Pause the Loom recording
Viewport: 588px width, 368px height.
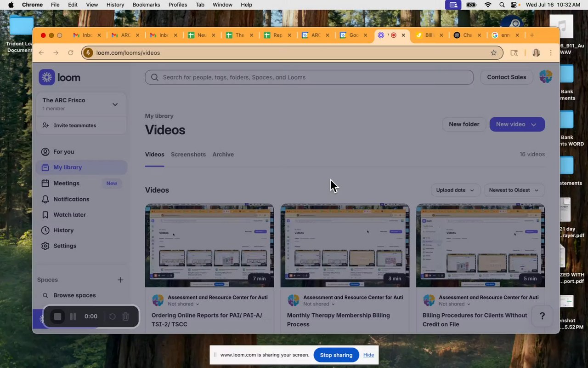73,316
